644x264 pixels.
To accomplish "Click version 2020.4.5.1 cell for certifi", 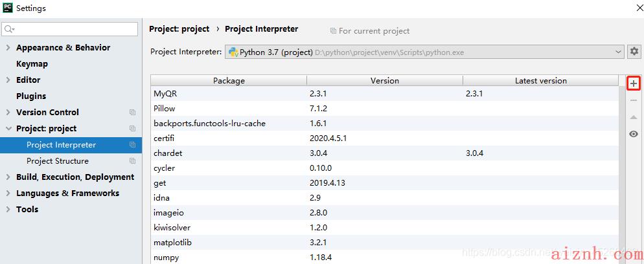I will (328, 138).
